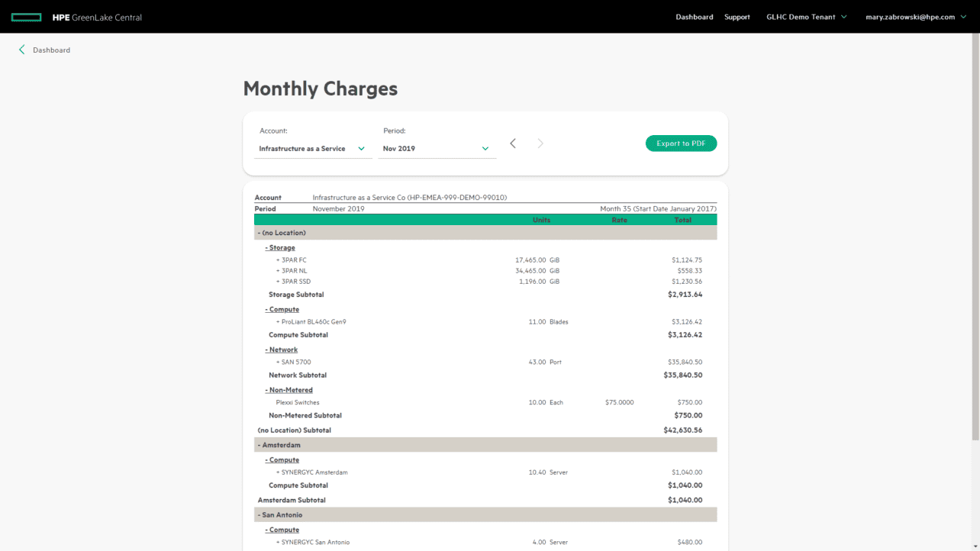Click the Month 35 start date text
Screen dimensions: 980x551
[x=658, y=208]
